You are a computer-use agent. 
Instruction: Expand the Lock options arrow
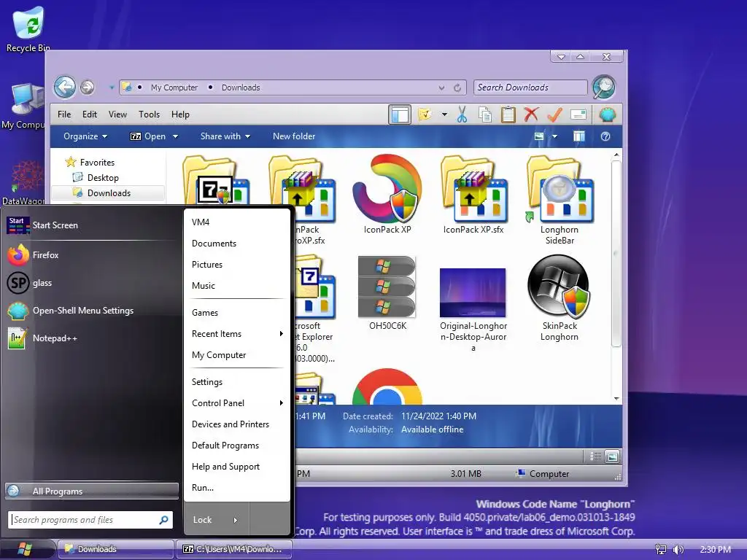coord(236,520)
